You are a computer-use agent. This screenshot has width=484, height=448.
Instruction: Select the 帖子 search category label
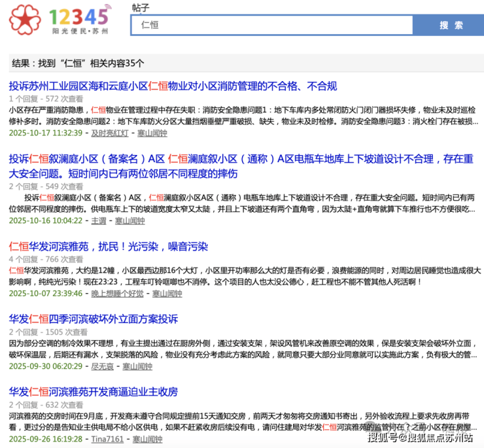coord(141,8)
